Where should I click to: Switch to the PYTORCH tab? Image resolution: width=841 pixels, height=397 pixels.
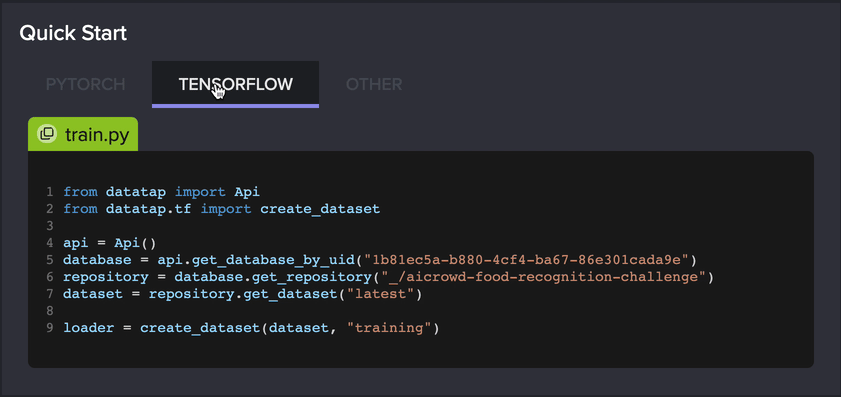[x=86, y=84]
